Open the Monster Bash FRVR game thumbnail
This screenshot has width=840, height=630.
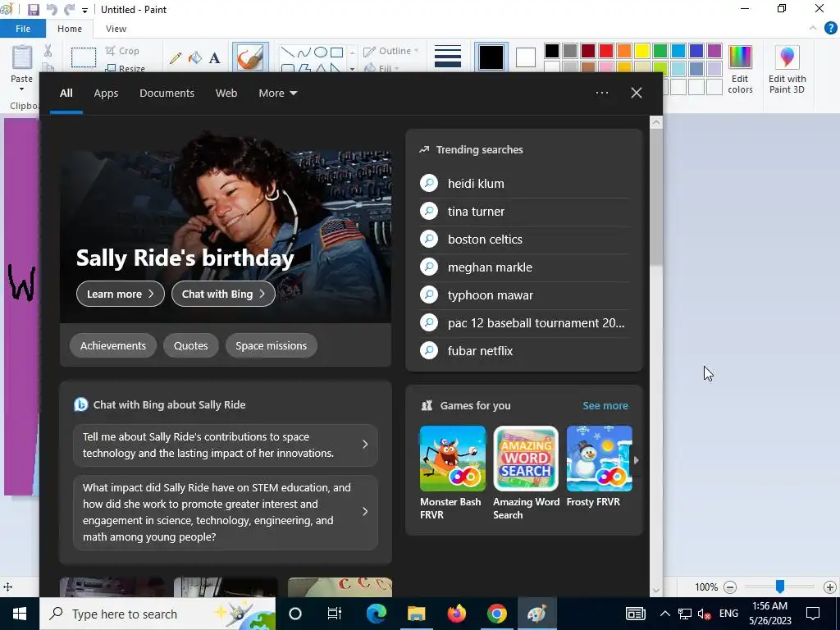(x=453, y=459)
